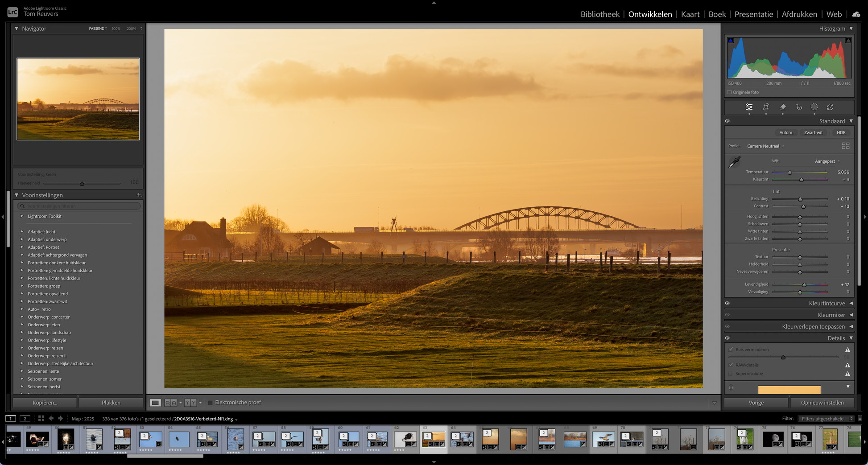Screen dimensions: 868x465
Task: Open the Red-eye correction tool
Action: [x=799, y=107]
